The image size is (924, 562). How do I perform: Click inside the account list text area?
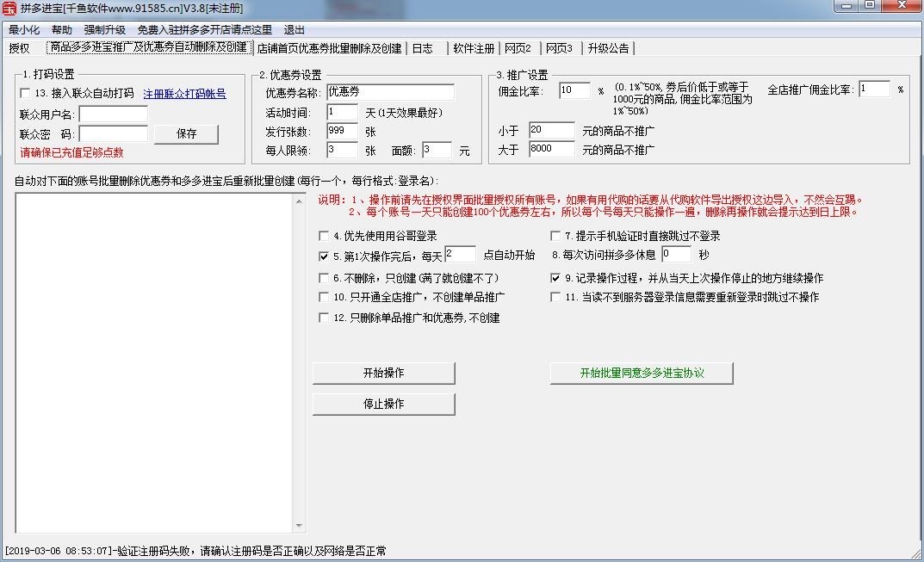coord(154,363)
